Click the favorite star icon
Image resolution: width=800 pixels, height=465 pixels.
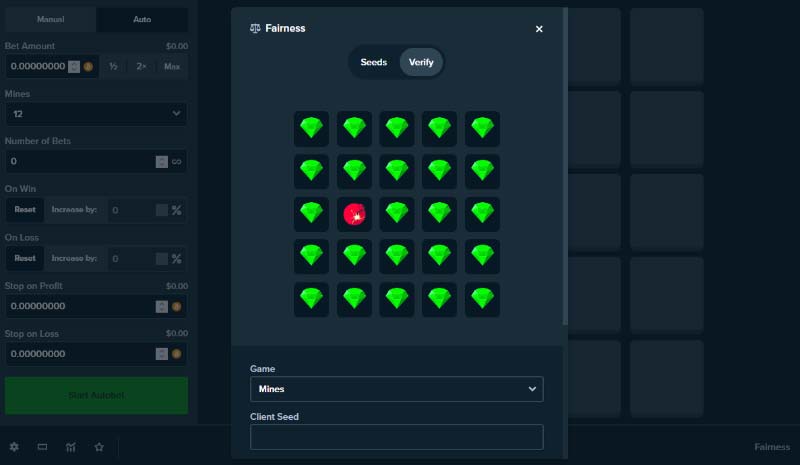pyautogui.click(x=99, y=447)
